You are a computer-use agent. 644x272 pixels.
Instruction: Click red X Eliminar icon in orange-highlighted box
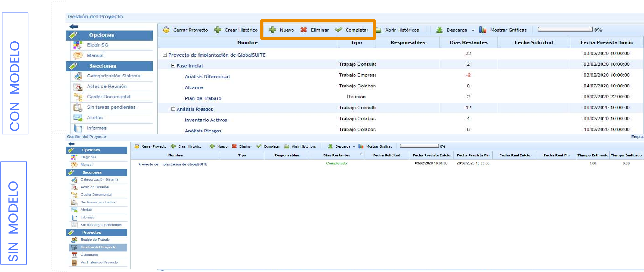pyautogui.click(x=304, y=30)
